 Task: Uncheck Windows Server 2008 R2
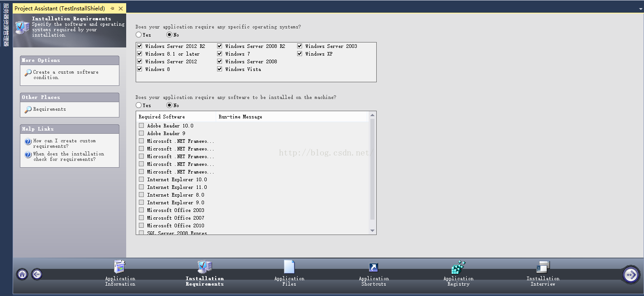tap(220, 46)
